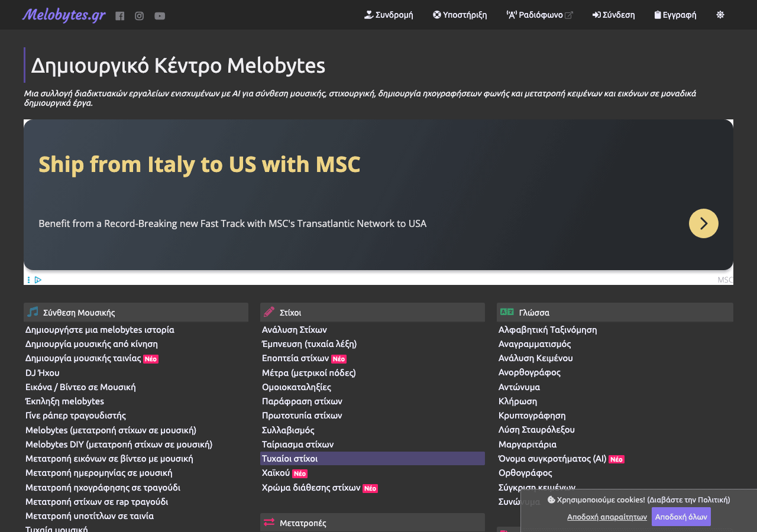Open Μετατροπή ημερομηνίας σε μουσική
This screenshot has width=757, height=532.
click(x=99, y=472)
